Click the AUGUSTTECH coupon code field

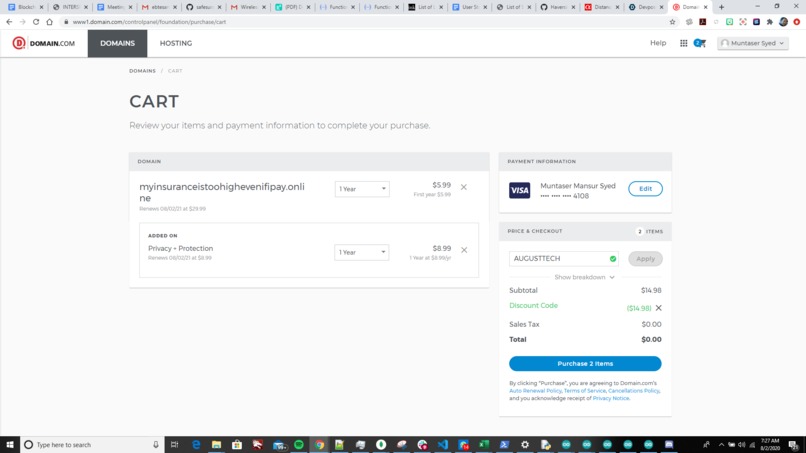tap(563, 259)
